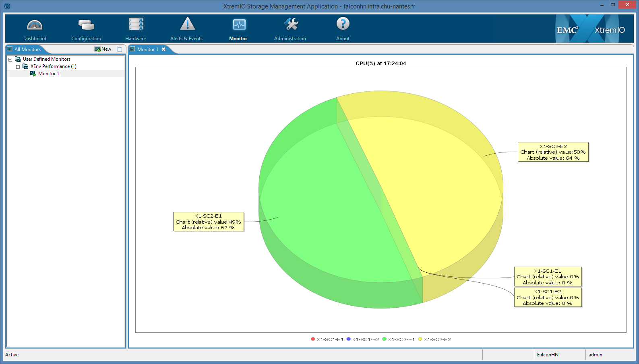Viewport: 639px width, 364px height.
Task: Click the X1-SC1-E1 red legend swatch
Action: point(313,339)
